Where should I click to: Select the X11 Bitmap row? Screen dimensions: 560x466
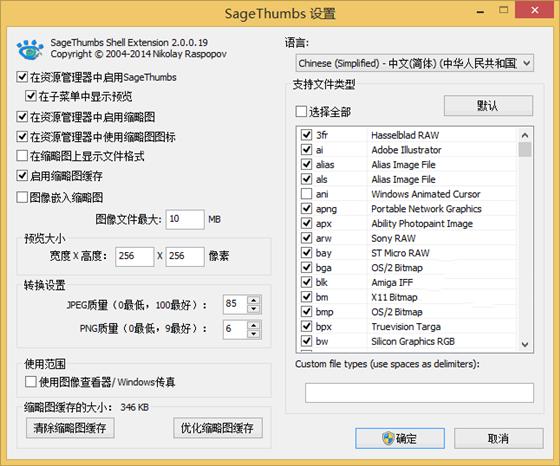click(407, 297)
